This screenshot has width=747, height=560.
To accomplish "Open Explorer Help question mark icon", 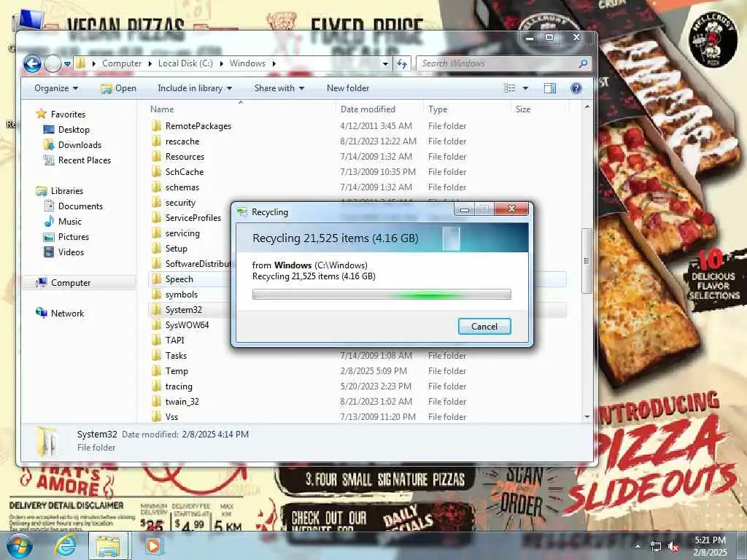I will tap(576, 88).
